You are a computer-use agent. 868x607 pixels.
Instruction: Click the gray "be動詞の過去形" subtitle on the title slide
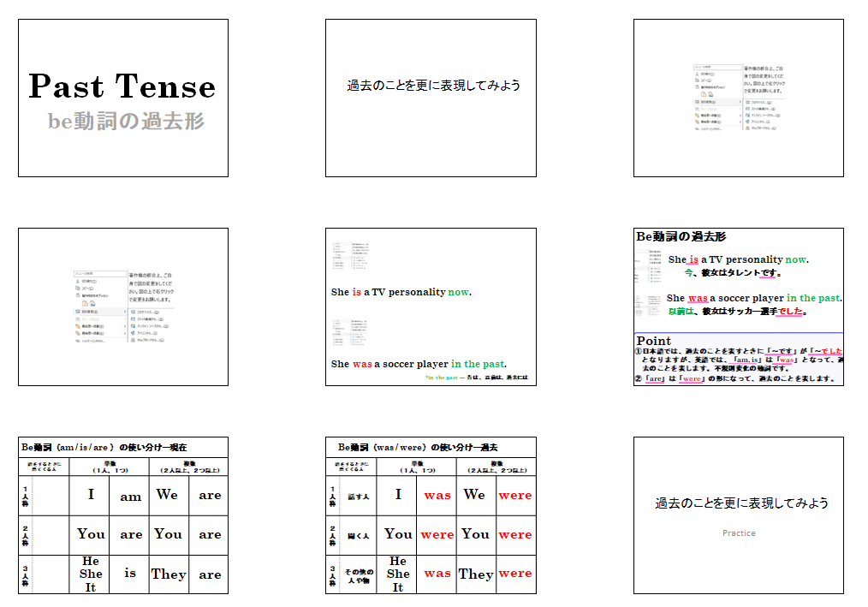(126, 122)
